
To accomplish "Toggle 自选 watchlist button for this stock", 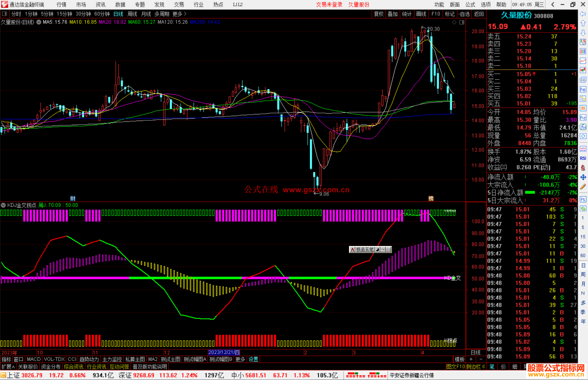I will 464,14.
